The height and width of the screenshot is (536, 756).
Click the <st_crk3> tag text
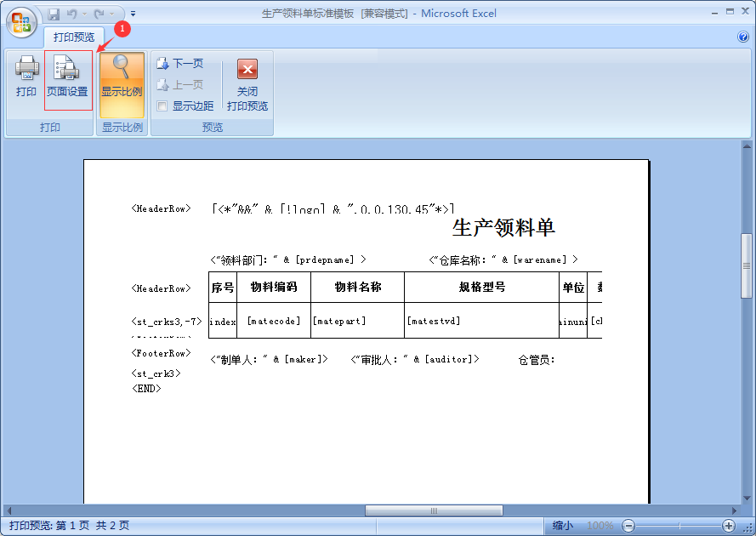(156, 373)
